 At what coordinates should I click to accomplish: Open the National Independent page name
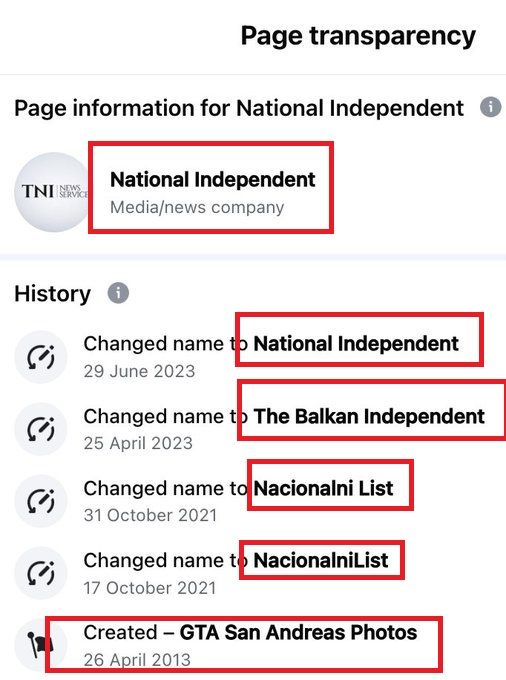212,180
